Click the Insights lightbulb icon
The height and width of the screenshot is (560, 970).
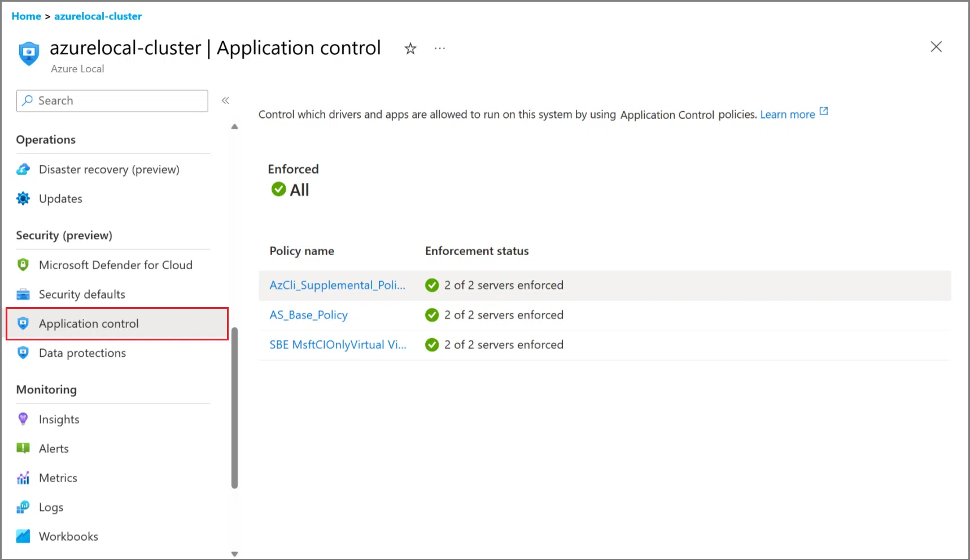point(23,419)
